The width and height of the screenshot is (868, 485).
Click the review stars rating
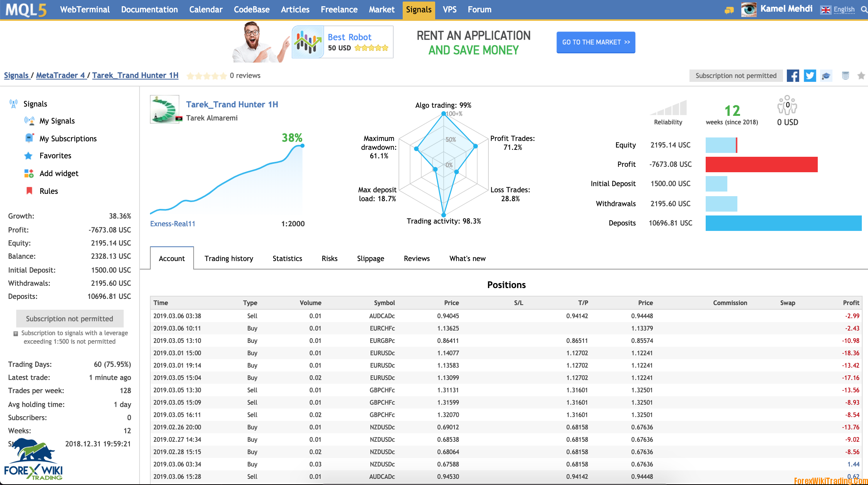pyautogui.click(x=206, y=76)
